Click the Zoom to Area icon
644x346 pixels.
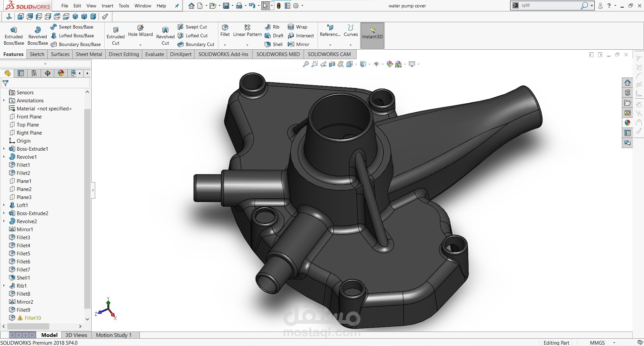pyautogui.click(x=315, y=64)
